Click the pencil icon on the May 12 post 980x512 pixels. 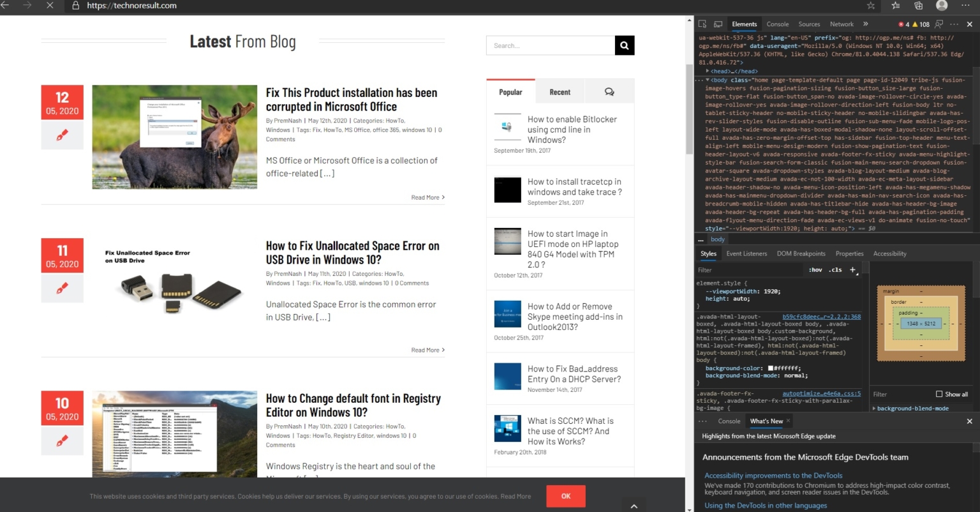[x=62, y=135]
